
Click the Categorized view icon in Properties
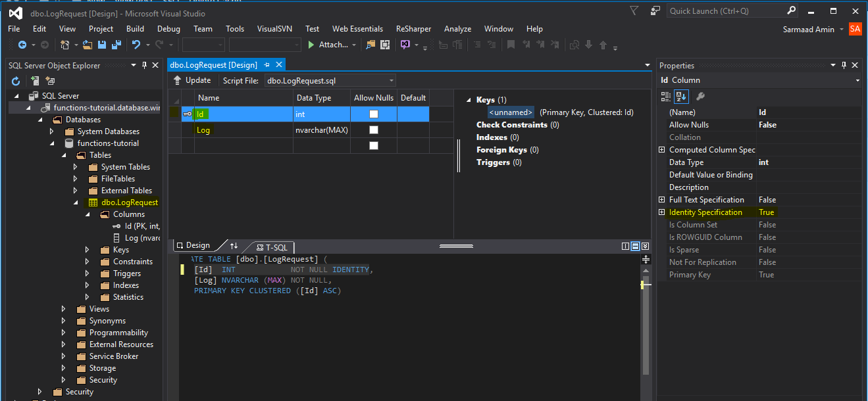[x=665, y=96]
